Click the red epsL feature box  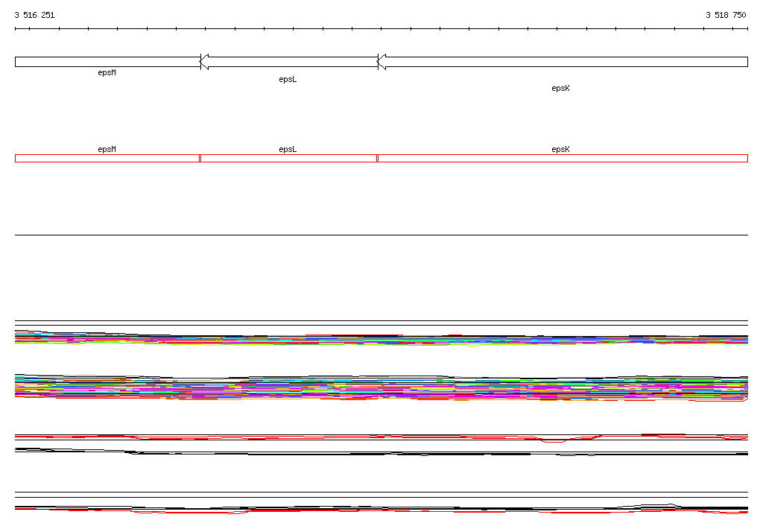pos(288,158)
